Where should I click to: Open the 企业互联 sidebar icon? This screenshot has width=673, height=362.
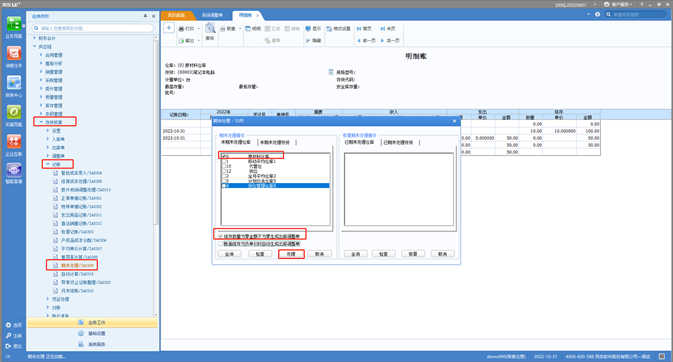(x=14, y=141)
